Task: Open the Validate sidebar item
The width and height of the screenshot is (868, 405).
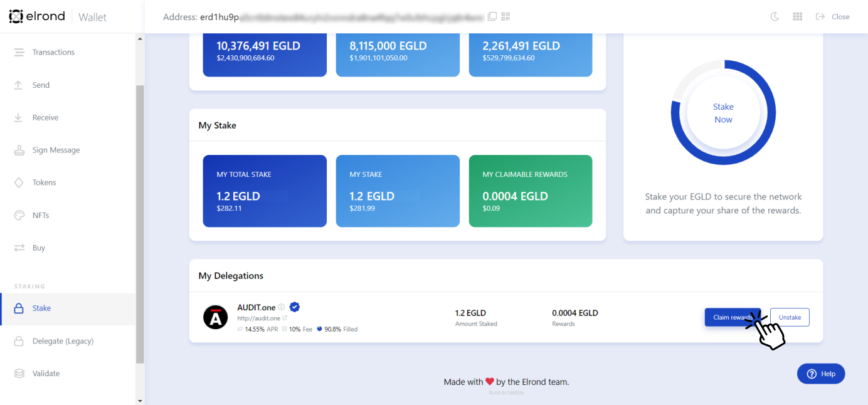Action: coord(68,374)
